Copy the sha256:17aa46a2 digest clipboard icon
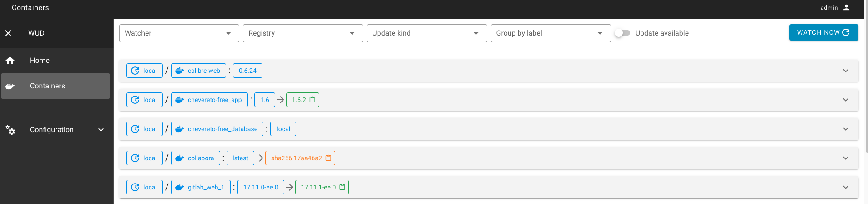 pyautogui.click(x=328, y=158)
